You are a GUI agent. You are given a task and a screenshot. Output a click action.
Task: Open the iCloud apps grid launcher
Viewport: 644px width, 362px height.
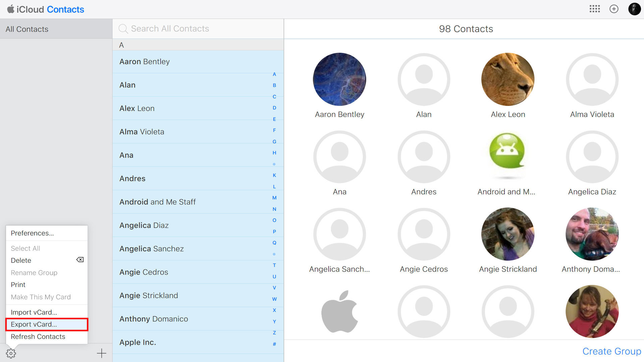(595, 9)
